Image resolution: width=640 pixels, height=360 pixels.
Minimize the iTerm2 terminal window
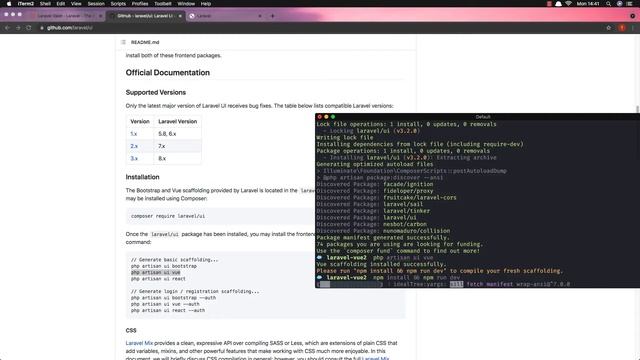(326, 117)
